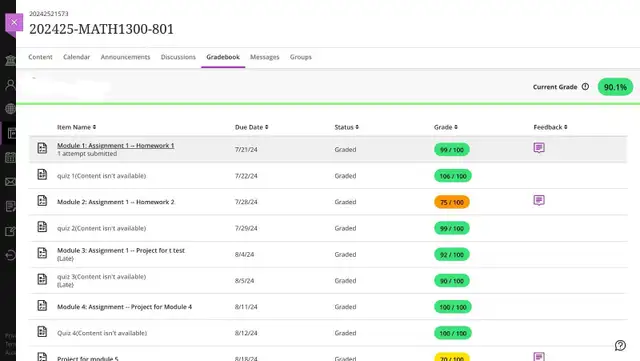Select the quiz 3(Content isn't available) text
The image size is (640, 361).
coord(101,276)
